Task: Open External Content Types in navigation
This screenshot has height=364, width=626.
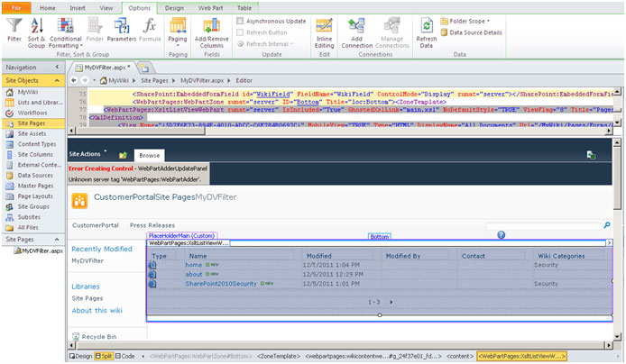Action: [34, 165]
